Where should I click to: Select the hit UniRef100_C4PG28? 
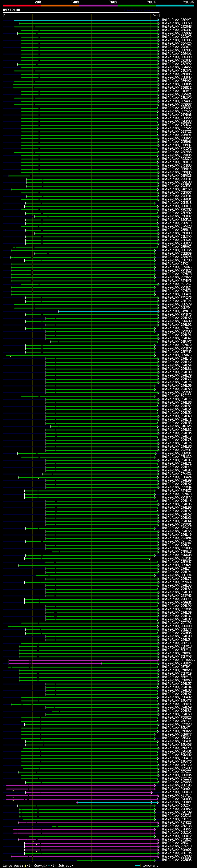(177, 176)
